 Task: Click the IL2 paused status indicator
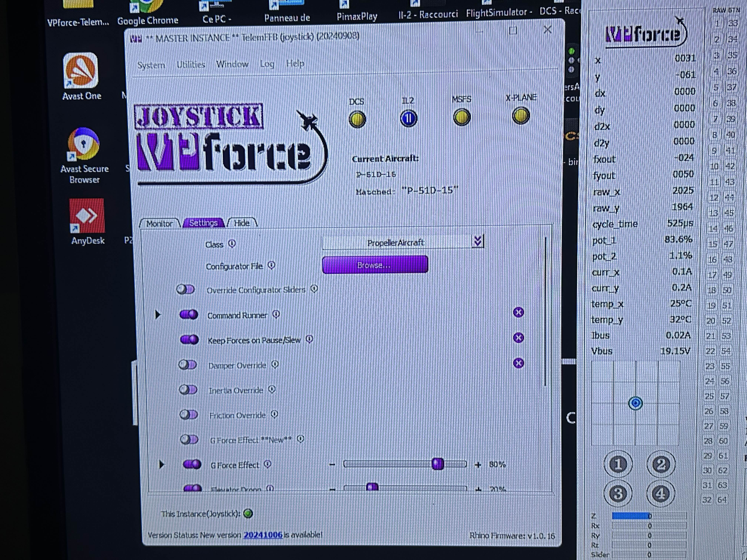point(409,119)
